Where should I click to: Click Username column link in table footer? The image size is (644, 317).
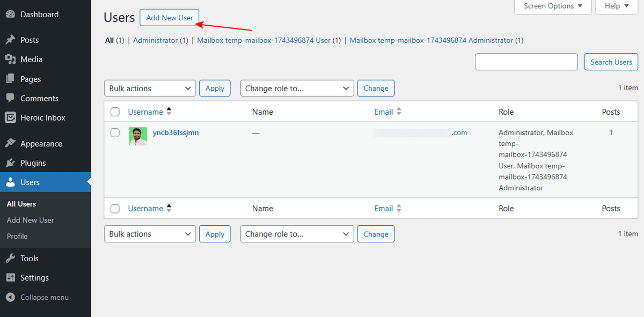click(x=145, y=209)
